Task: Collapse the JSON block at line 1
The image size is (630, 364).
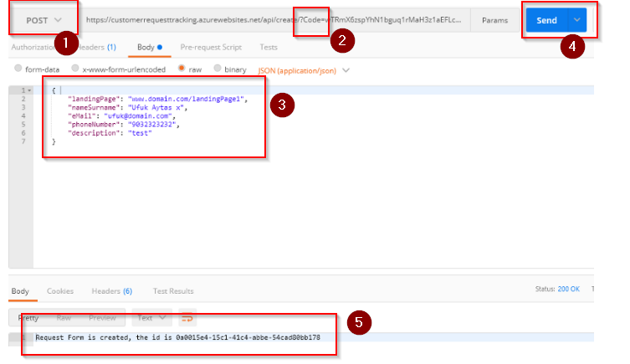Action: [x=29, y=90]
